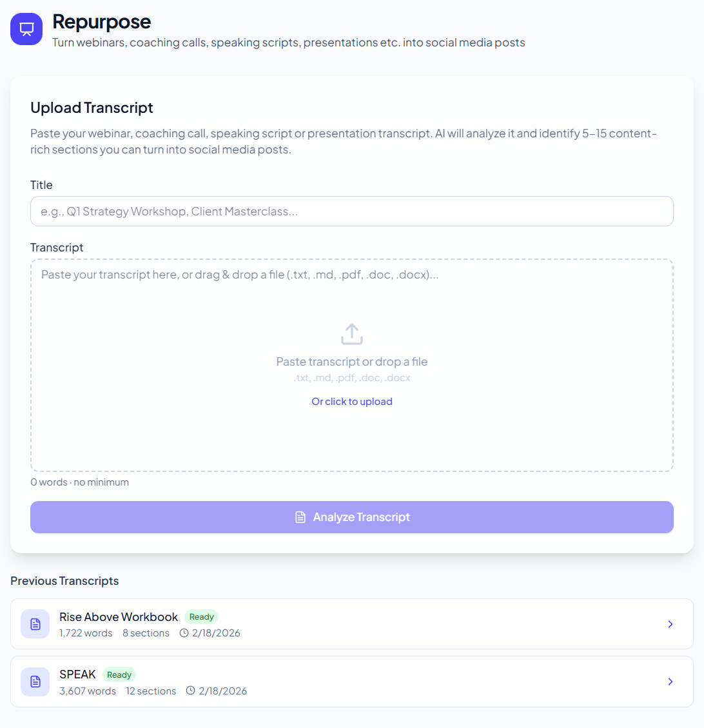Click the '3,607 words' label on SPEAK row

(89, 691)
